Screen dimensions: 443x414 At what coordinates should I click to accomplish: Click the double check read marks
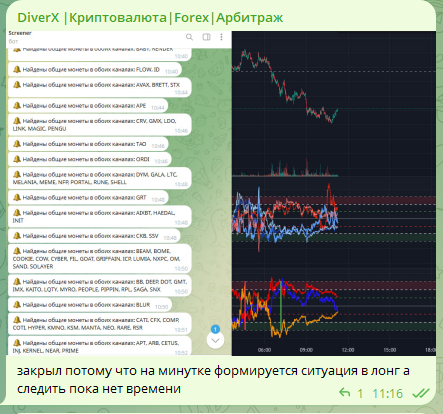click(x=421, y=394)
